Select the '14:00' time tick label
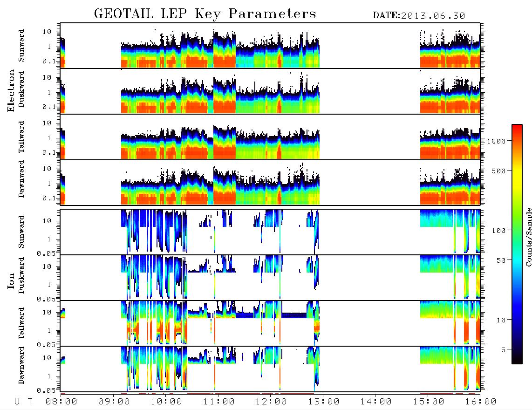The width and height of the screenshot is (532, 410). click(376, 402)
